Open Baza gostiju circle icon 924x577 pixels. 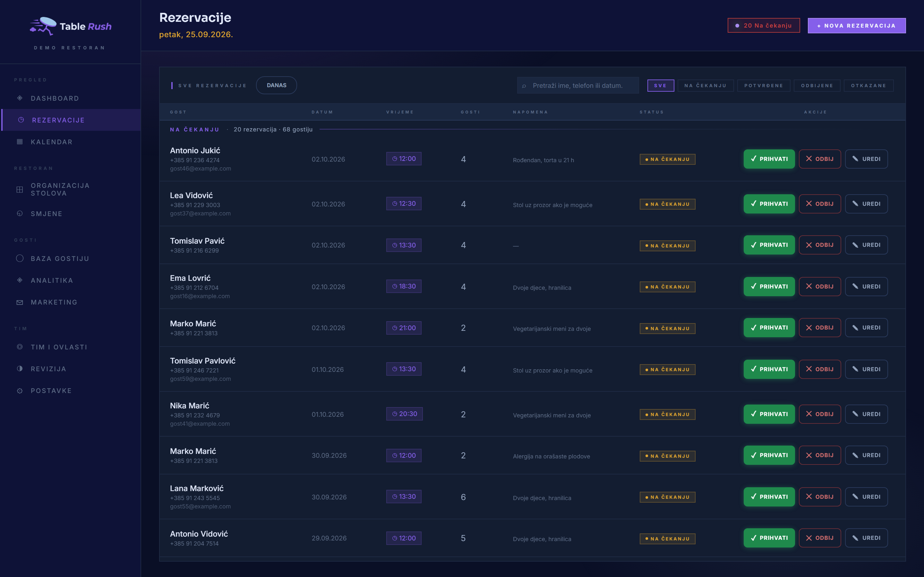point(20,258)
